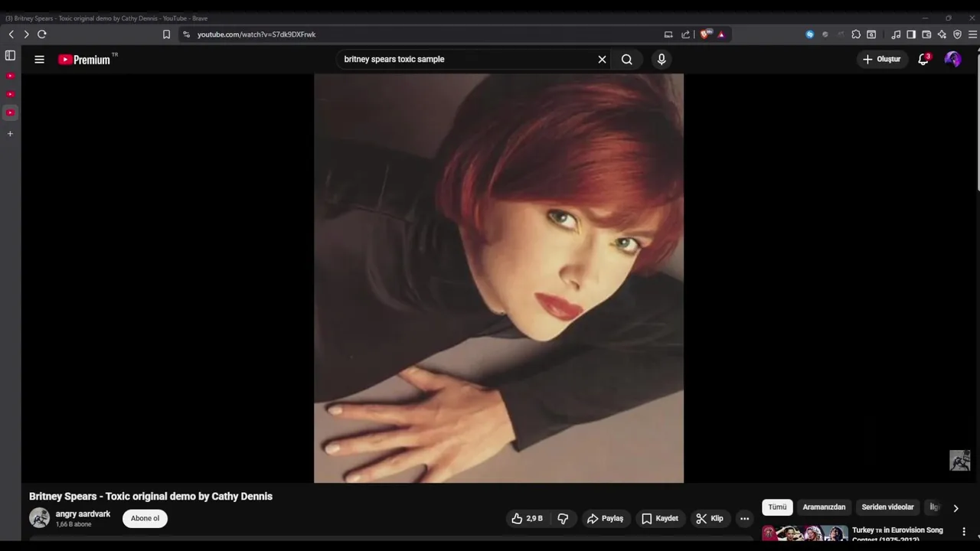Viewport: 980px width, 551px height.
Task: Open Turkey in Eurovision Song Contest title
Action: pyautogui.click(x=897, y=534)
